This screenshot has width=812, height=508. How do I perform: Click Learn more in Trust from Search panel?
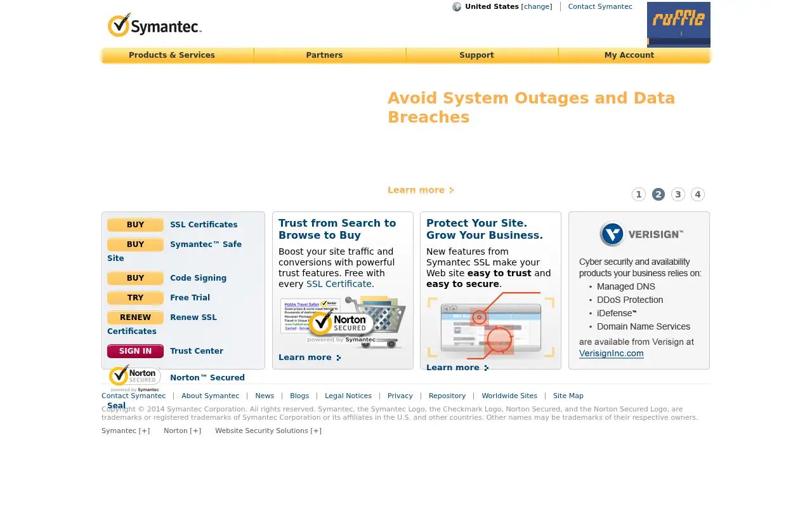click(310, 358)
